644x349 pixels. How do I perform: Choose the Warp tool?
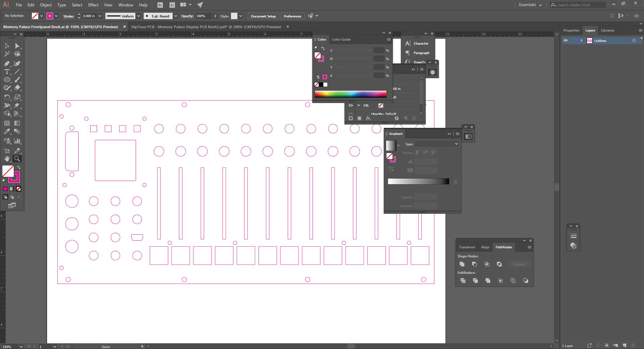(x=7, y=105)
